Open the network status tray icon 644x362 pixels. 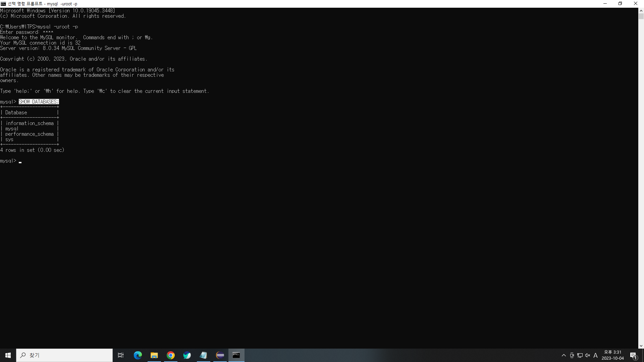click(580, 355)
